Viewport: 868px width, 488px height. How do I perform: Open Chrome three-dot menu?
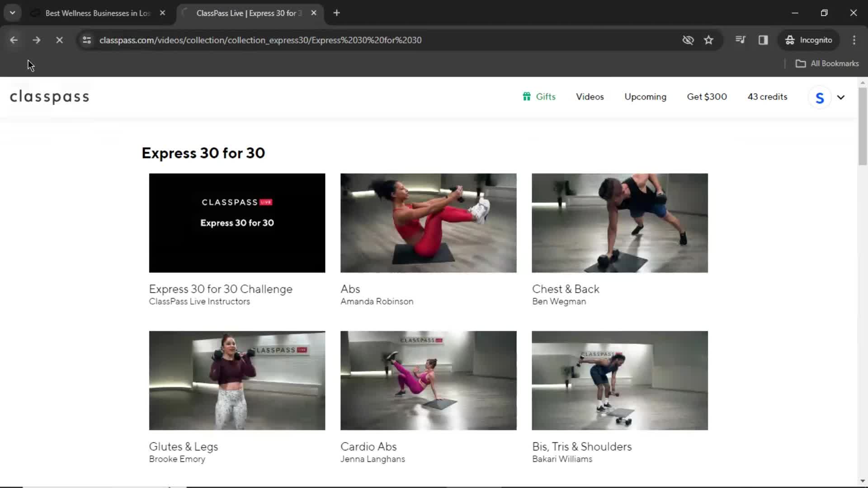pyautogui.click(x=854, y=40)
